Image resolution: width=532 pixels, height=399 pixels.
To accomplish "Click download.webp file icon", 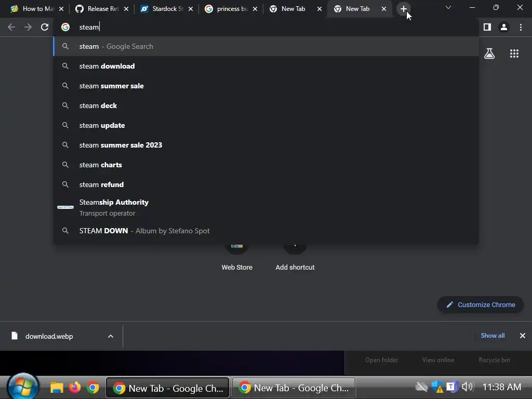I will pyautogui.click(x=15, y=336).
